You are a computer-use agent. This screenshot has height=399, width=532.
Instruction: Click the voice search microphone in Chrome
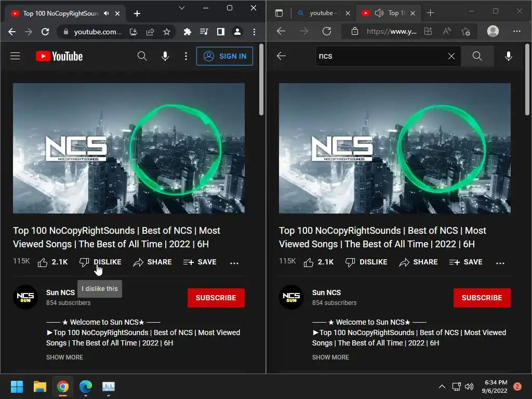(165, 56)
